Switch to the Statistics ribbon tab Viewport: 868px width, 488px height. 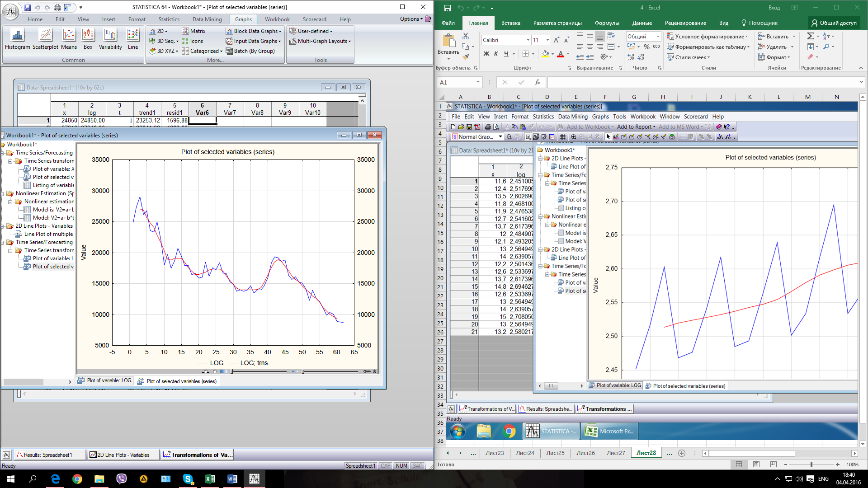coord(169,19)
